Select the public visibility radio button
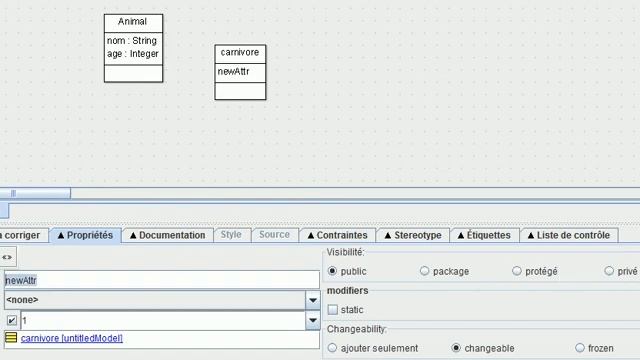This screenshot has width=640, height=360. [332, 271]
